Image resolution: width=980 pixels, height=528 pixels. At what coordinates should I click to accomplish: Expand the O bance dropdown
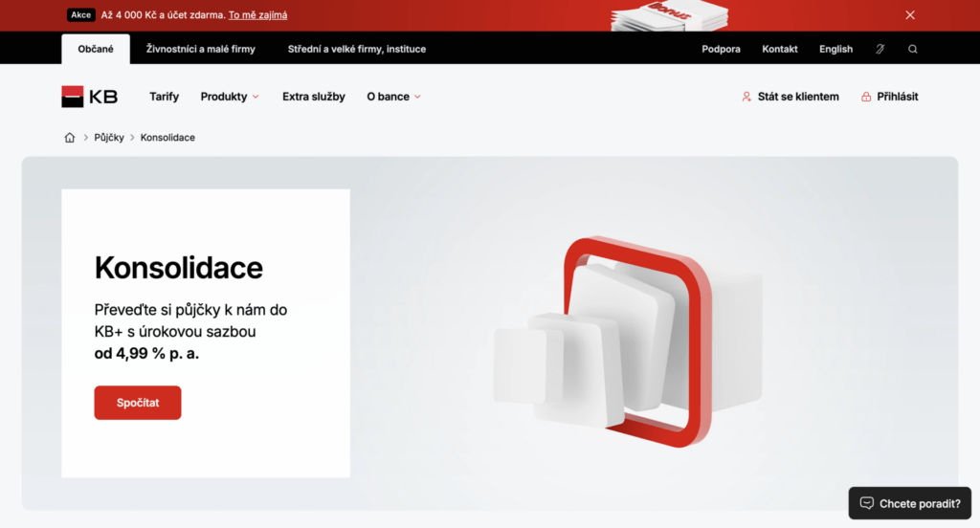pyautogui.click(x=393, y=97)
